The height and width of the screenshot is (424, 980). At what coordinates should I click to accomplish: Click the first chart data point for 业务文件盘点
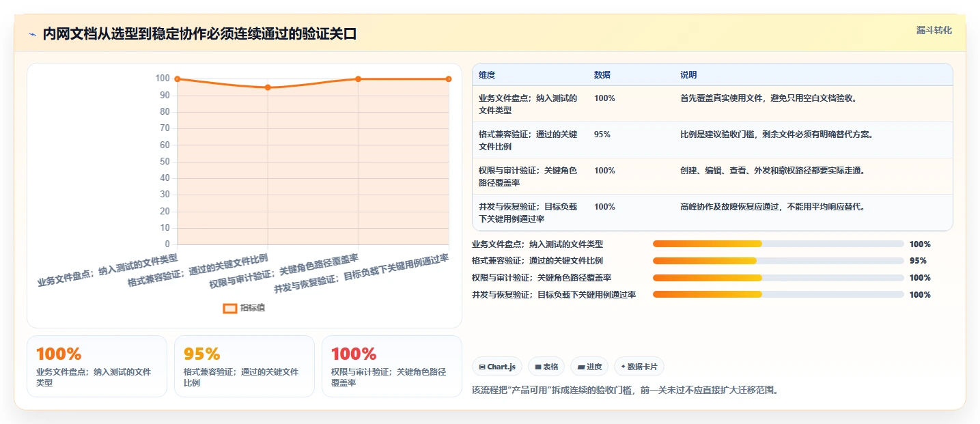178,79
